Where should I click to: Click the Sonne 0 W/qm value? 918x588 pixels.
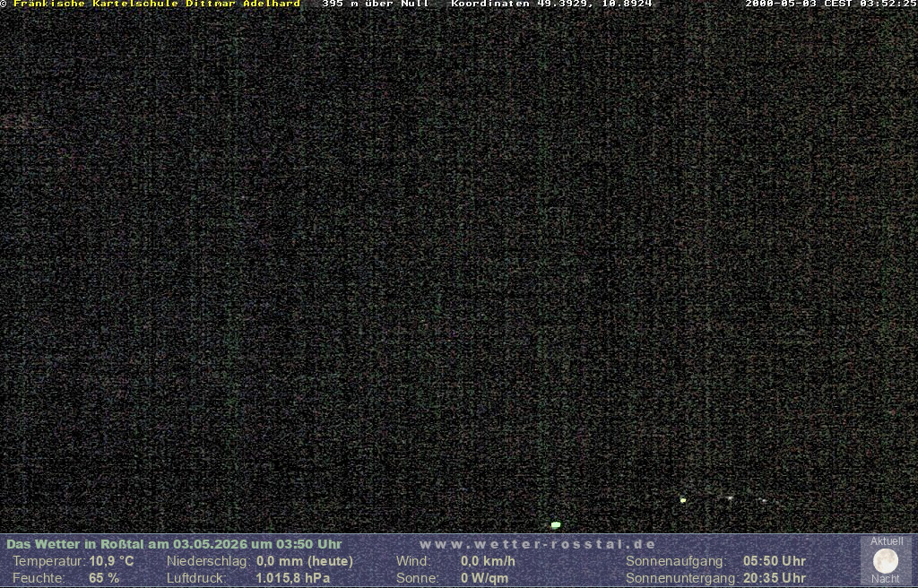484,578
